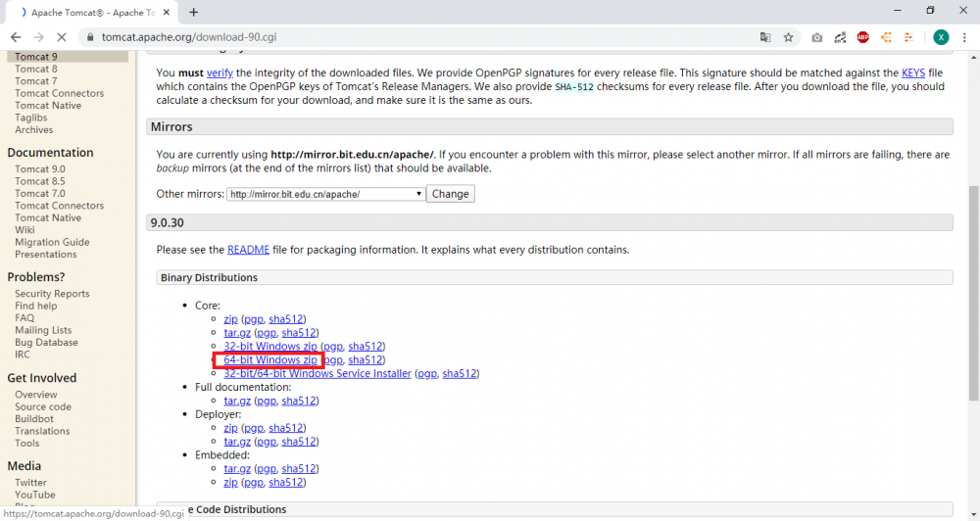This screenshot has width=980, height=521.
Task: Open the README link
Action: tap(248, 250)
